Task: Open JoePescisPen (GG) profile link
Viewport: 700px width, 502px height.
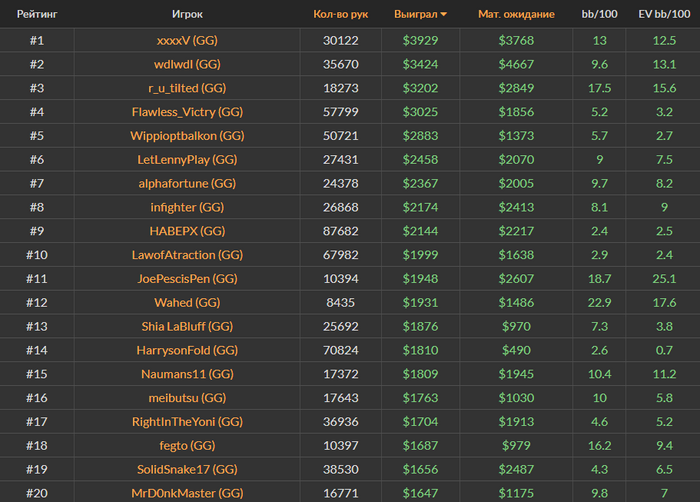Action: (187, 278)
